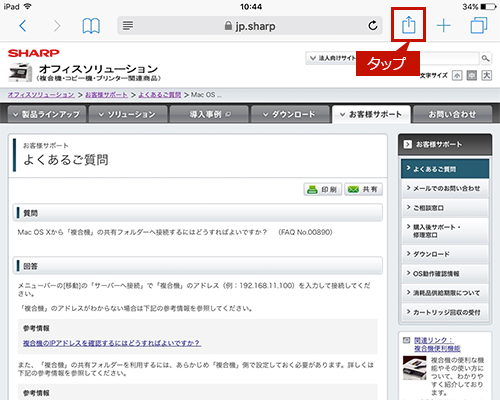Tap the Safari forward arrow
The width and height of the screenshot is (500, 400).
coord(57,26)
